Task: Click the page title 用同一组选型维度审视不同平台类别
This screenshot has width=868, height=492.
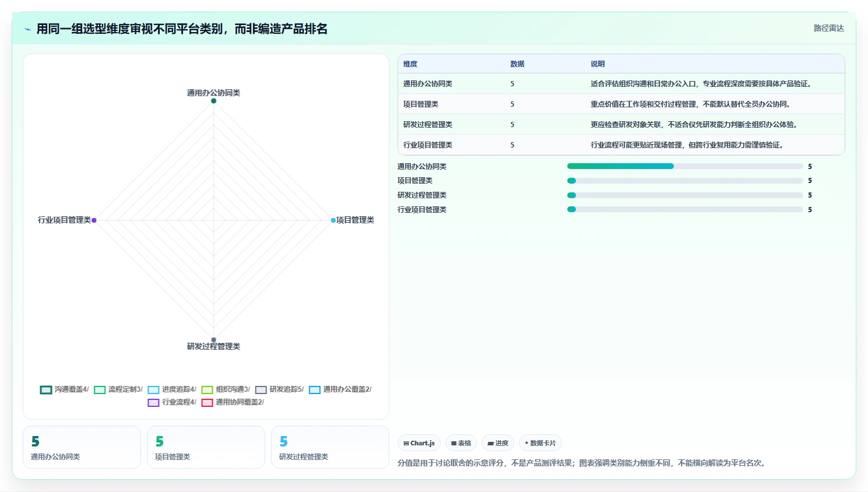Action: pos(182,29)
